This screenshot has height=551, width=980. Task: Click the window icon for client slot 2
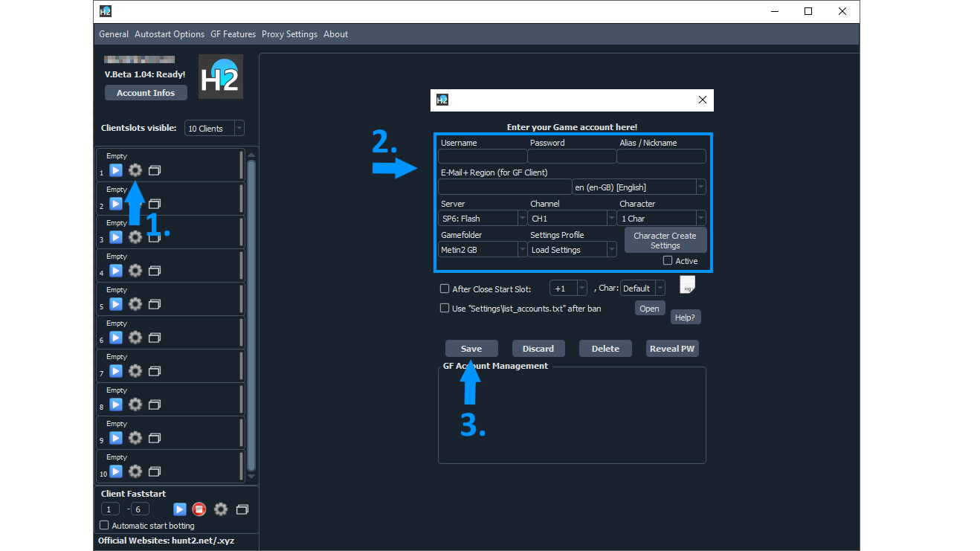pyautogui.click(x=155, y=204)
